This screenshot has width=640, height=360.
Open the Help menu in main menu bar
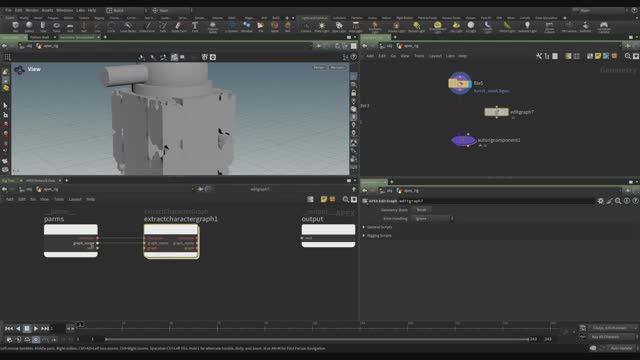point(92,10)
